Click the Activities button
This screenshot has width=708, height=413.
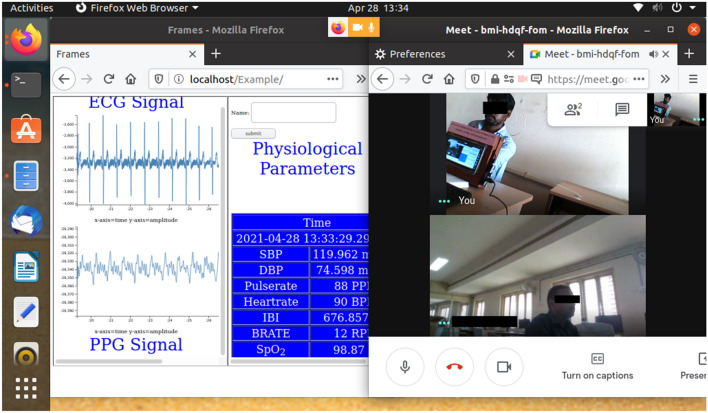point(31,7)
